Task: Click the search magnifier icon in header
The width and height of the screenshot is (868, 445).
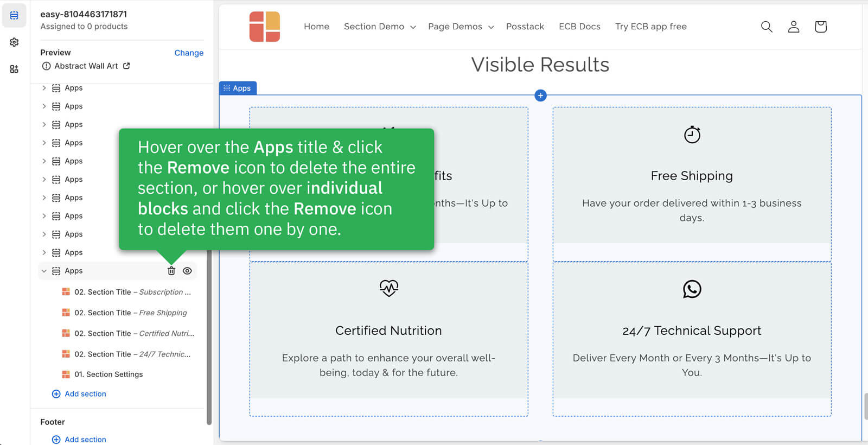Action: (x=766, y=27)
